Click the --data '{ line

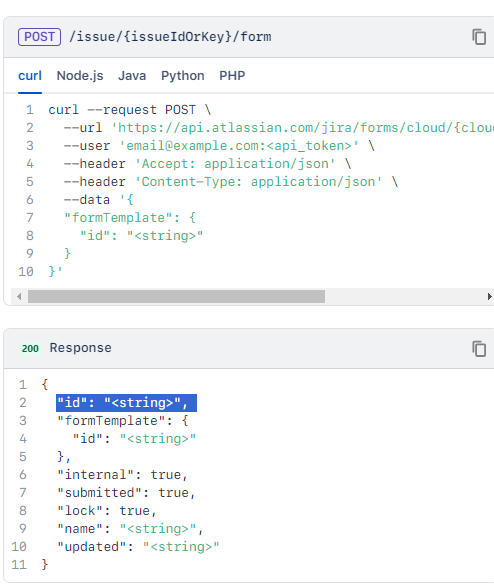coord(99,200)
